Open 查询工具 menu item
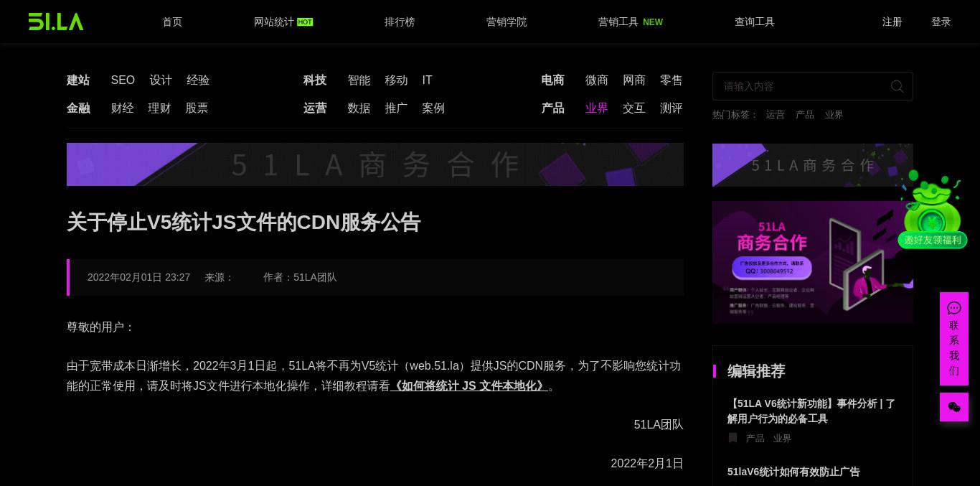 pyautogui.click(x=755, y=22)
